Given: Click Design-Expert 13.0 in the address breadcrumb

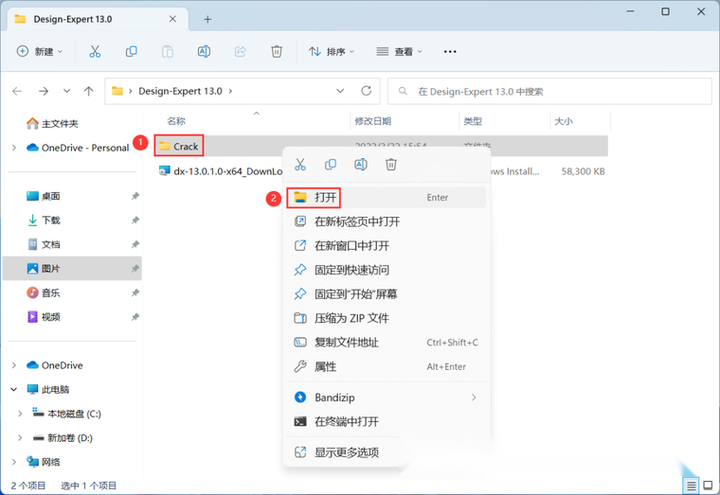Looking at the screenshot, I should coord(180,91).
